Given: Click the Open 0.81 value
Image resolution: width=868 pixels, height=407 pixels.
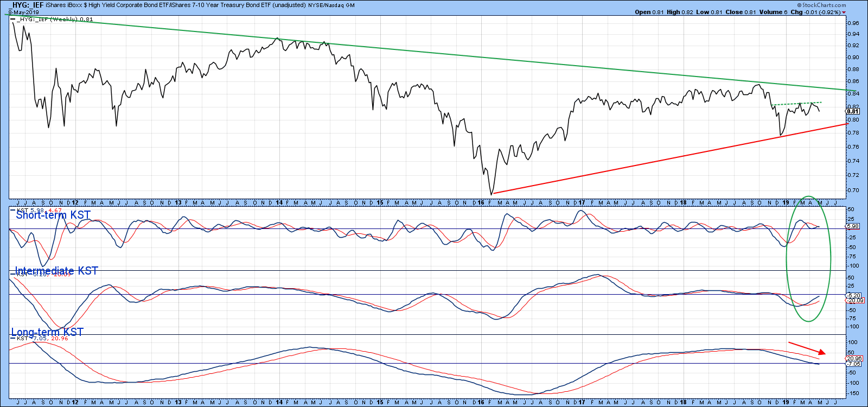Looking at the screenshot, I should [649, 12].
